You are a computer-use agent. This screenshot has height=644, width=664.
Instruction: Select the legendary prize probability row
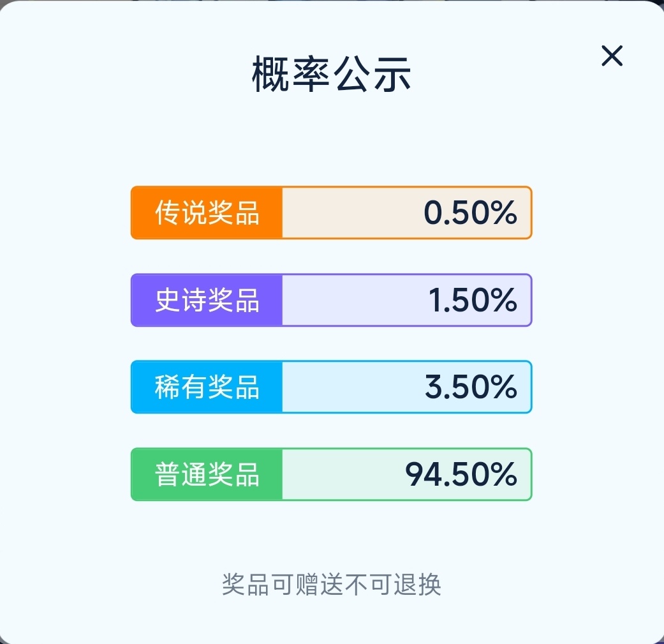coord(331,213)
